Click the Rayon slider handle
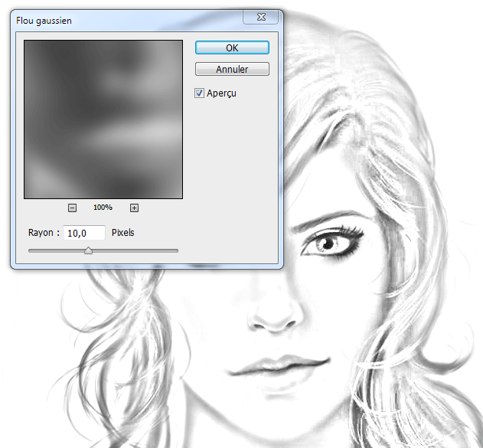The image size is (483, 448). (88, 250)
